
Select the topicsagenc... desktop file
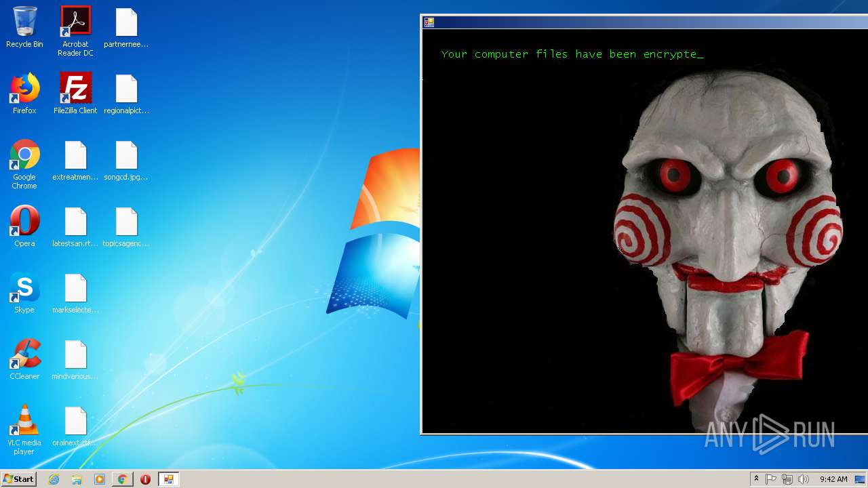click(x=126, y=227)
